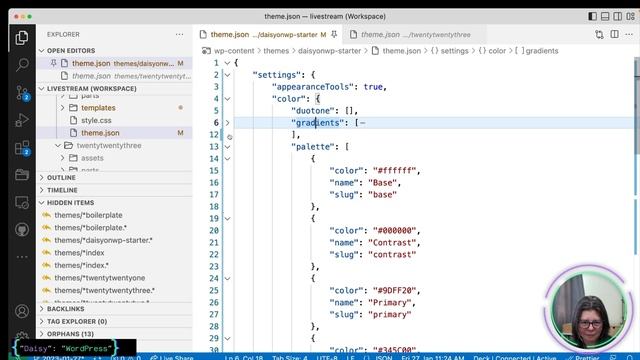Select hidden item themes/*daisyonwp-starter.*
The height and width of the screenshot is (360, 640).
point(115,240)
